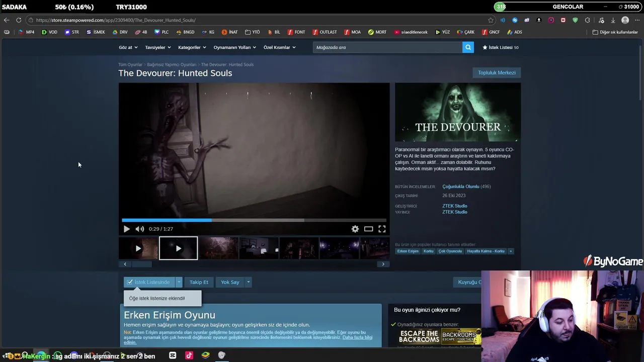The height and width of the screenshot is (362, 644).
Task: Go to Bağımsız Yapımcı Oyunları breadcrumb
Action: [172, 64]
